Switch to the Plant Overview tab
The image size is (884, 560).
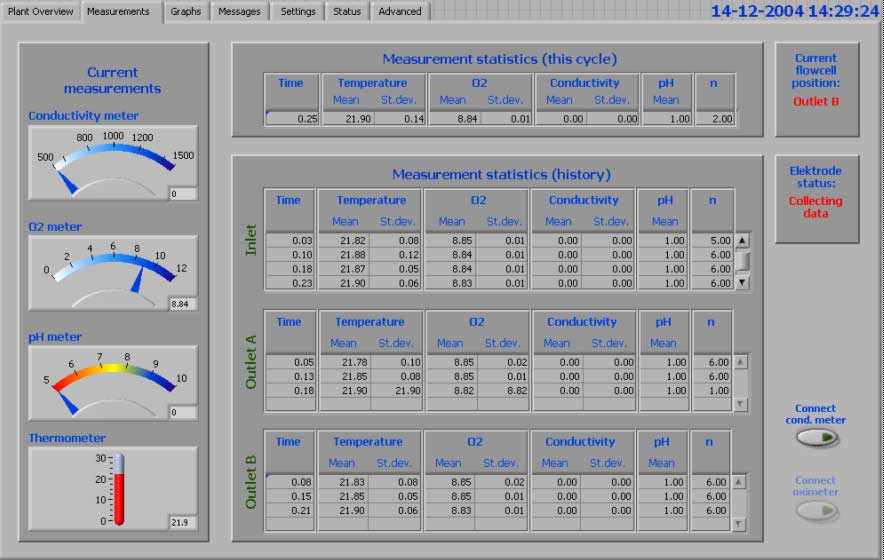click(40, 12)
